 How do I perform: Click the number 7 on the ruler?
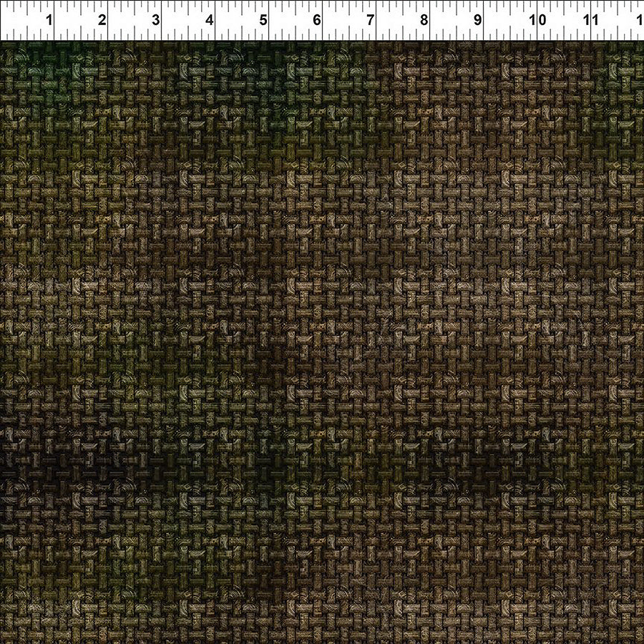[370, 19]
